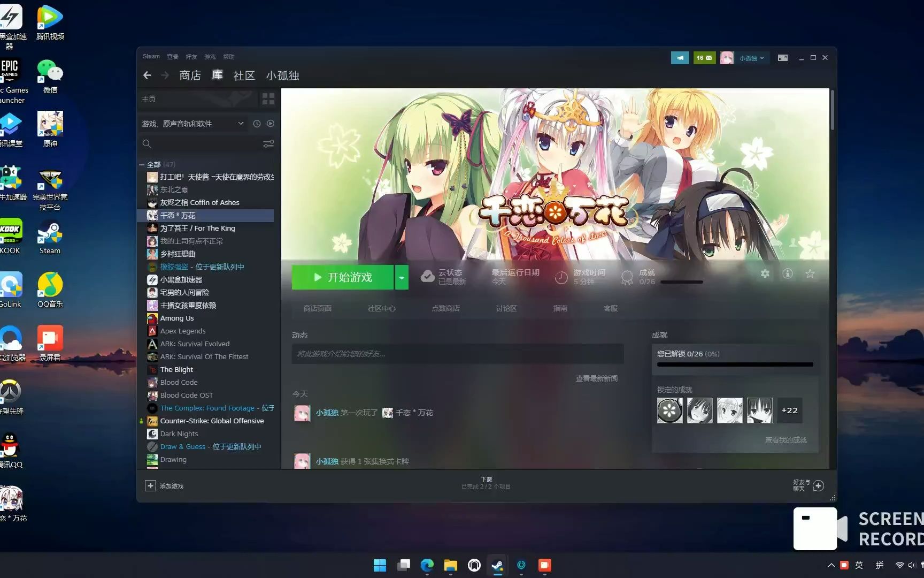924x578 pixels.
Task: Show hidden system tray icons chevron
Action: click(x=831, y=565)
